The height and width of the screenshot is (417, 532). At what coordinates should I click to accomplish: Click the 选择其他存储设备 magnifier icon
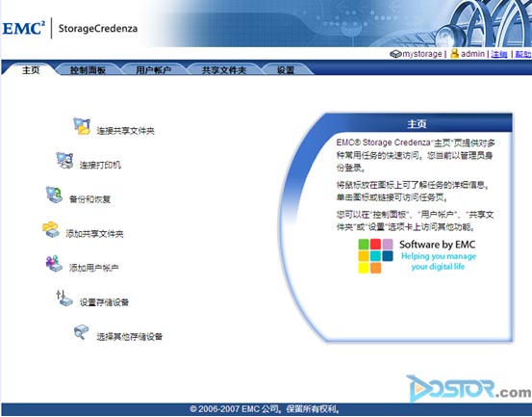tap(82, 332)
